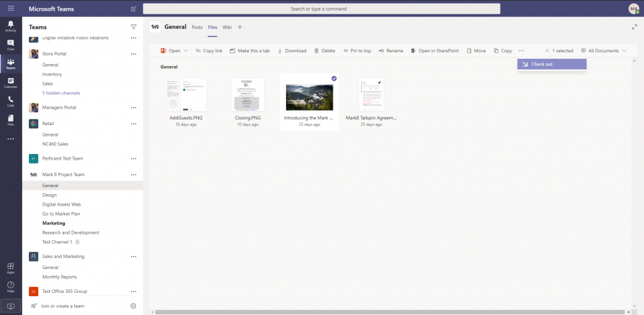The width and height of the screenshot is (644, 315).
Task: Open the Go to Market Plan channel
Action: (x=61, y=214)
